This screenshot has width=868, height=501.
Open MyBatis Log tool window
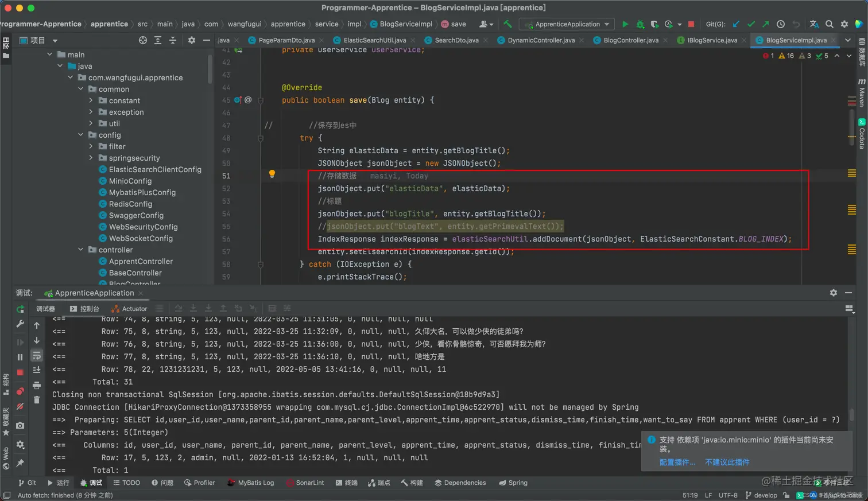[251, 483]
